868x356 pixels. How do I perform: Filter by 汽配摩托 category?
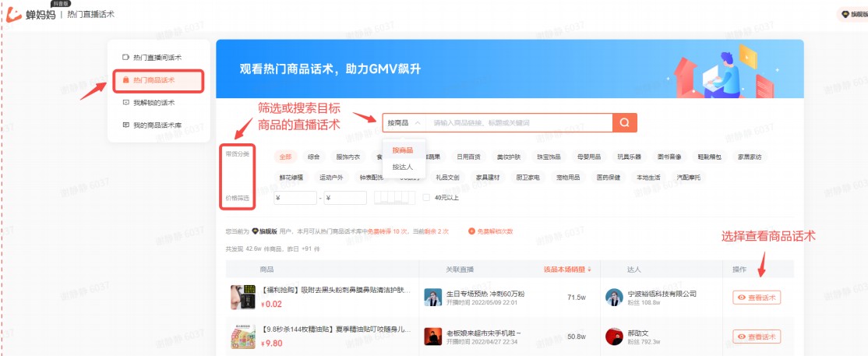click(x=689, y=178)
